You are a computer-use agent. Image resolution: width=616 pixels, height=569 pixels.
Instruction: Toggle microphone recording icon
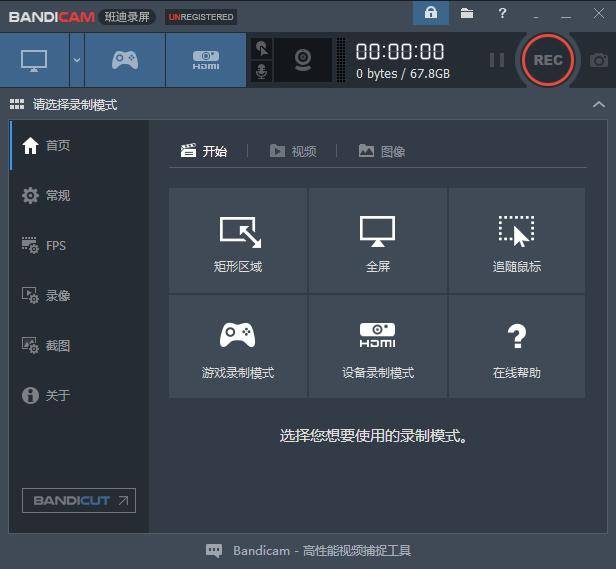tap(262, 71)
